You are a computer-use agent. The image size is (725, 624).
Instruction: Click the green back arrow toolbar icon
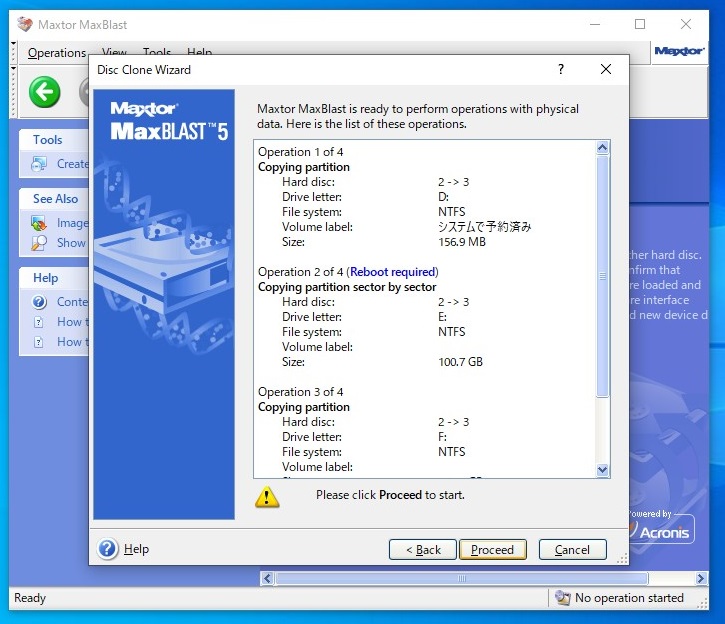[x=44, y=92]
